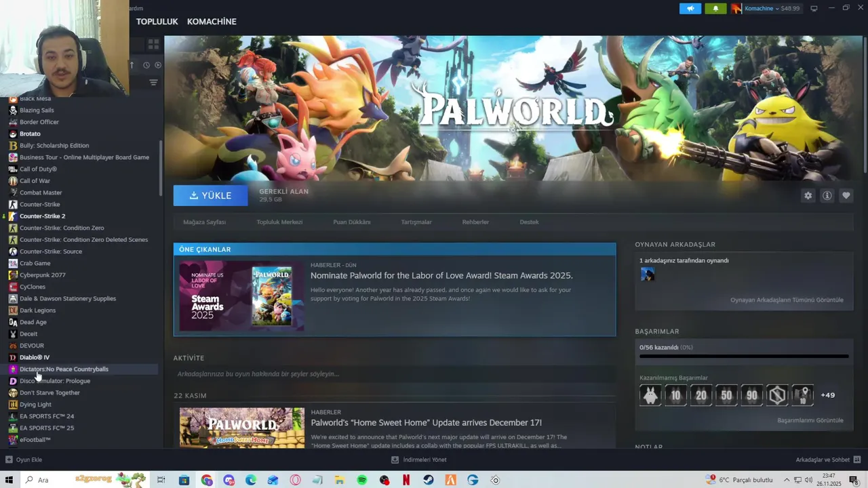Open Windows Start menu
Viewport: 868px width, 488px height.
tap(9, 480)
